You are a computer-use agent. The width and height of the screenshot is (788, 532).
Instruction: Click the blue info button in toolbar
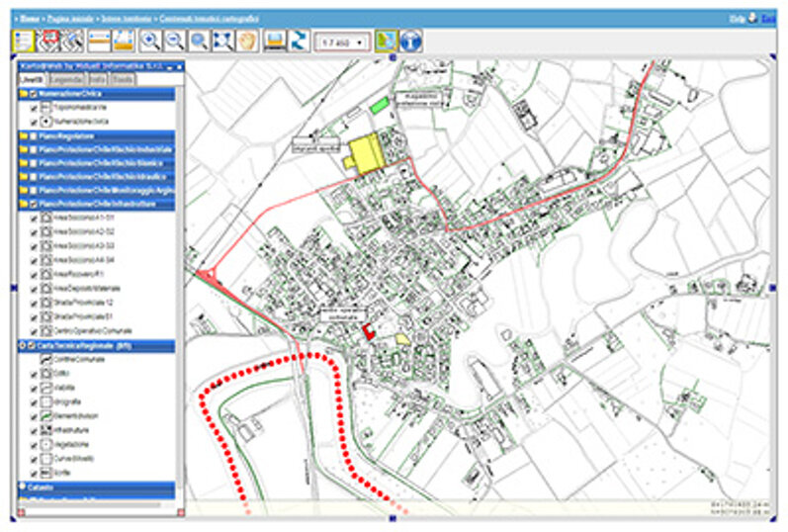(x=411, y=41)
